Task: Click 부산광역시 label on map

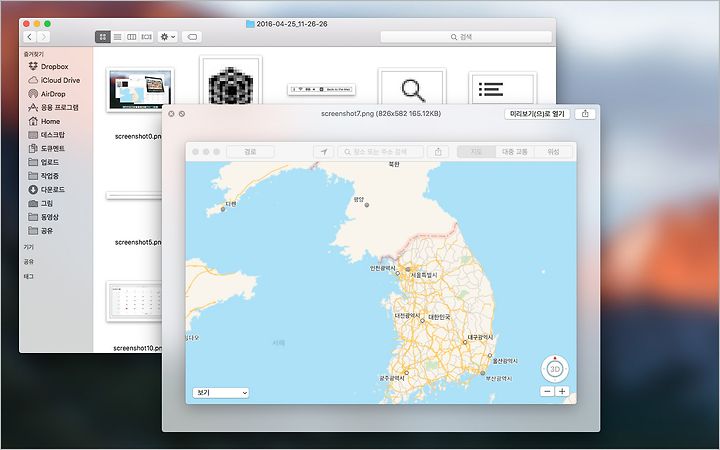Action: [x=499, y=379]
